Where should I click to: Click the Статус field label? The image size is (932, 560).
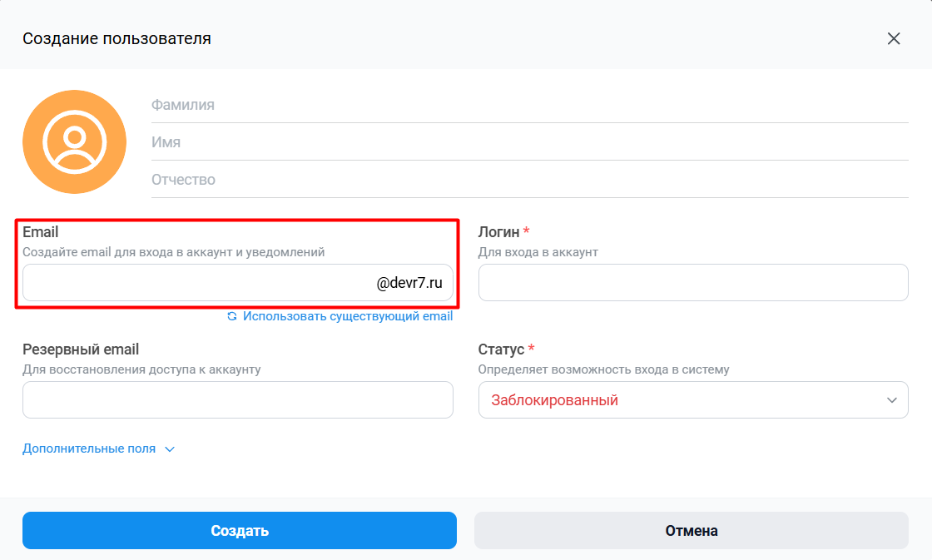click(502, 349)
